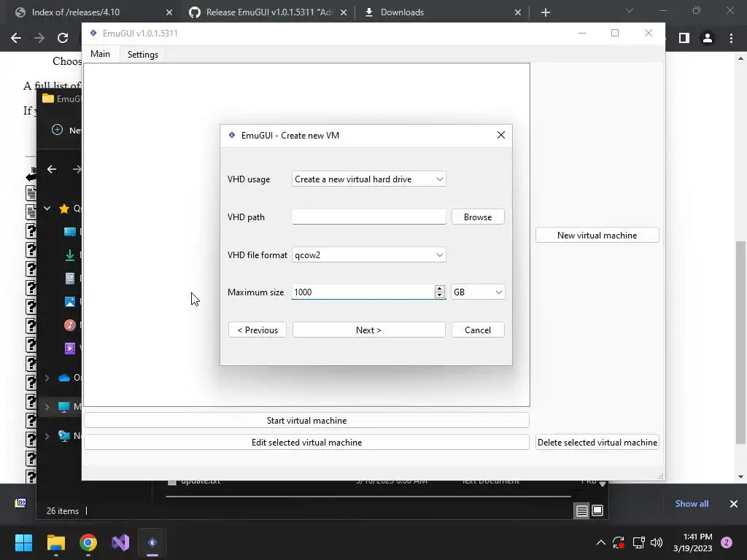Image resolution: width=747 pixels, height=560 pixels.
Task: Open the GB size unit dropdown
Action: pyautogui.click(x=478, y=292)
